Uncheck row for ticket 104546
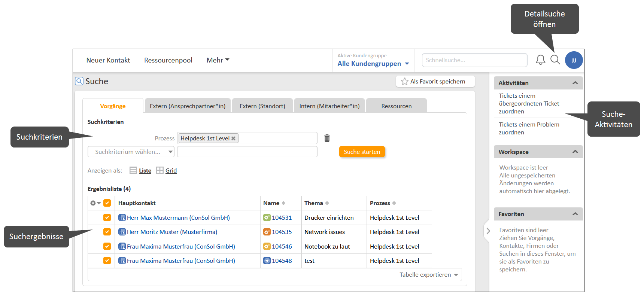 [x=107, y=246]
